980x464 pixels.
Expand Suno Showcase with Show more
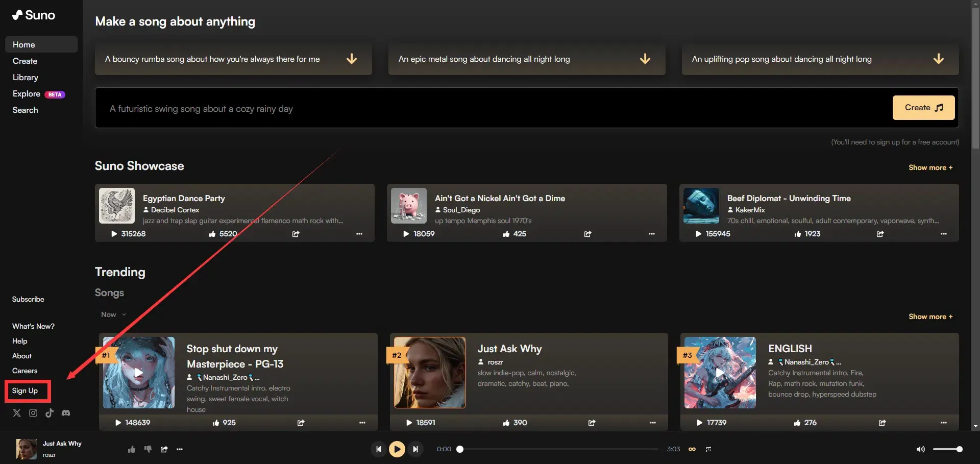[930, 167]
